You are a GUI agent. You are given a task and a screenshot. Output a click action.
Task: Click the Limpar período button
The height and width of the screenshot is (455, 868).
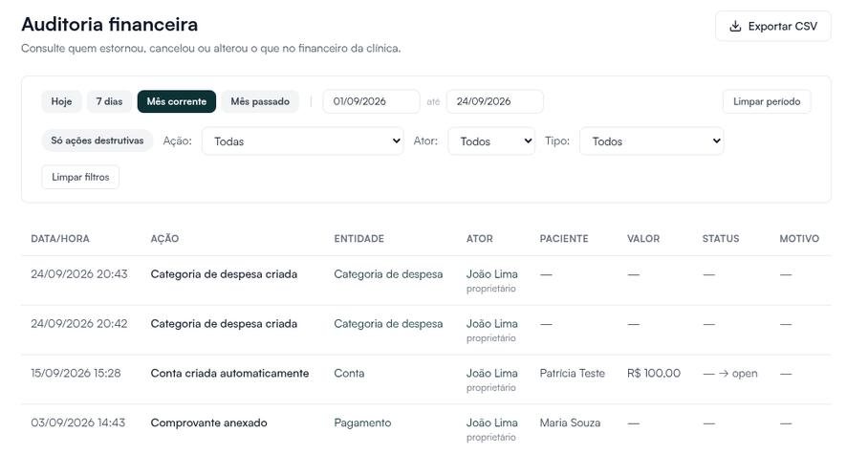click(x=767, y=101)
